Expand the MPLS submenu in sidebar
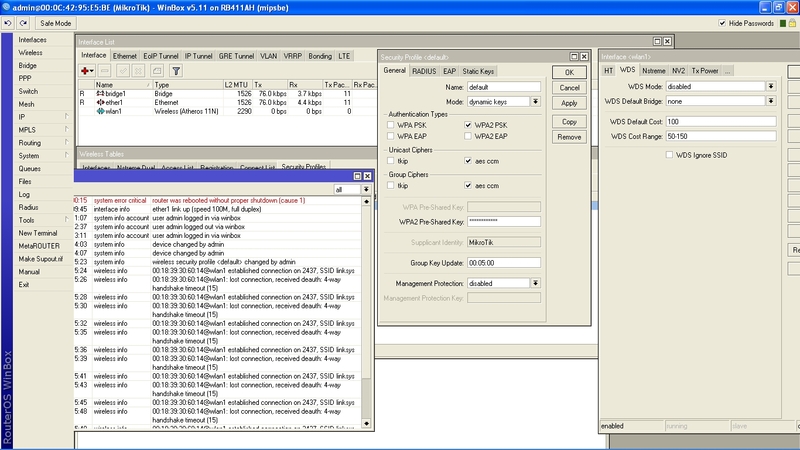Image resolution: width=800 pixels, height=450 pixels. [x=66, y=130]
